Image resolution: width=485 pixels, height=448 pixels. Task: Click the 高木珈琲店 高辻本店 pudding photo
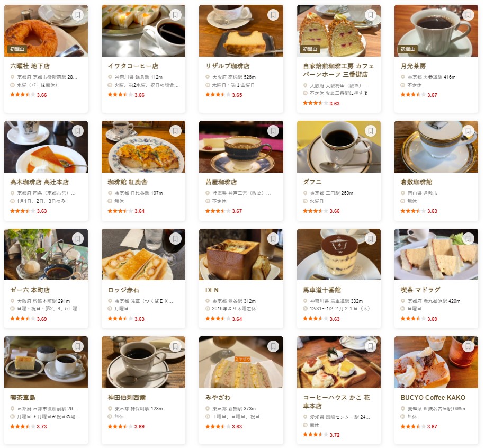pyautogui.click(x=46, y=147)
